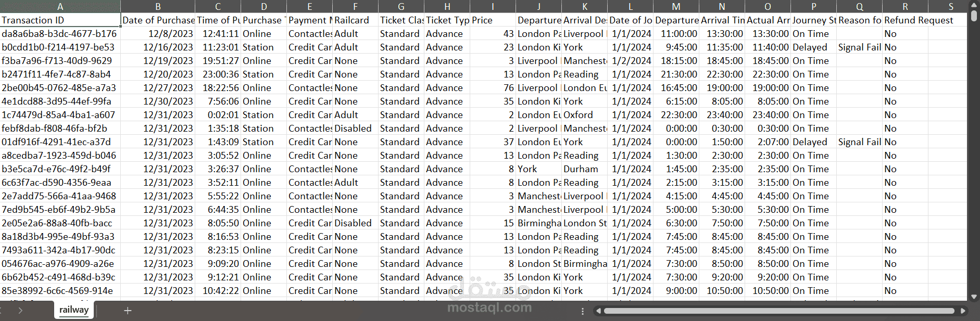Select column R header
This screenshot has height=321, width=980.
(905, 6)
